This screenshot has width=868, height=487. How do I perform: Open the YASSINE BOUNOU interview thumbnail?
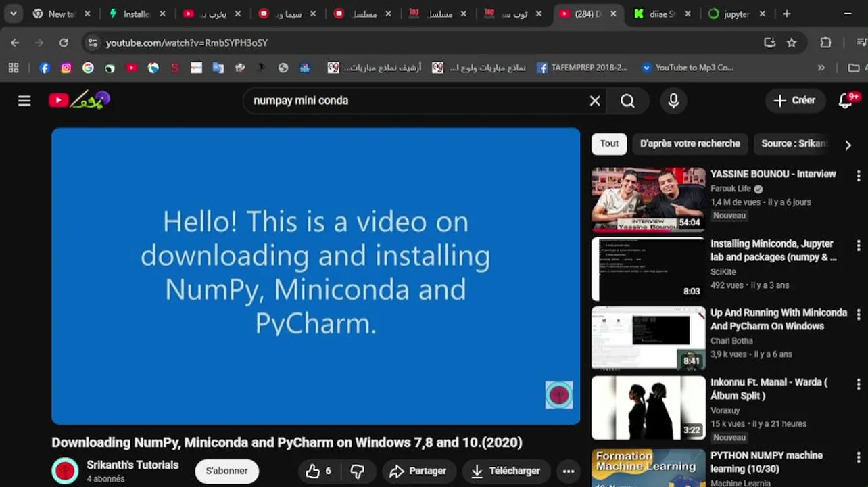tap(648, 200)
